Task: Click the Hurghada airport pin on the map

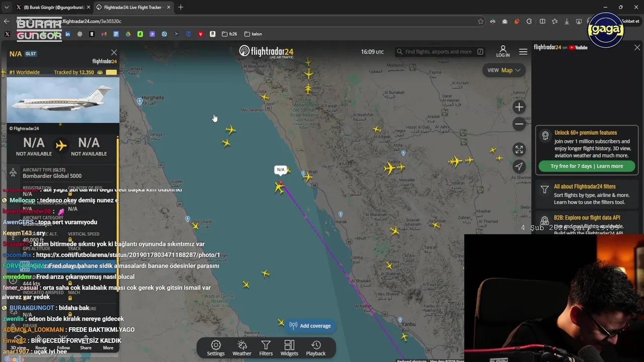Action: (140, 101)
